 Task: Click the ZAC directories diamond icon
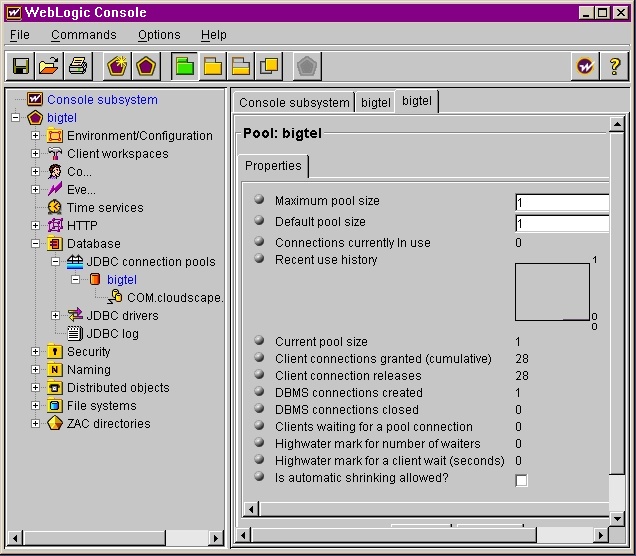(x=55, y=423)
